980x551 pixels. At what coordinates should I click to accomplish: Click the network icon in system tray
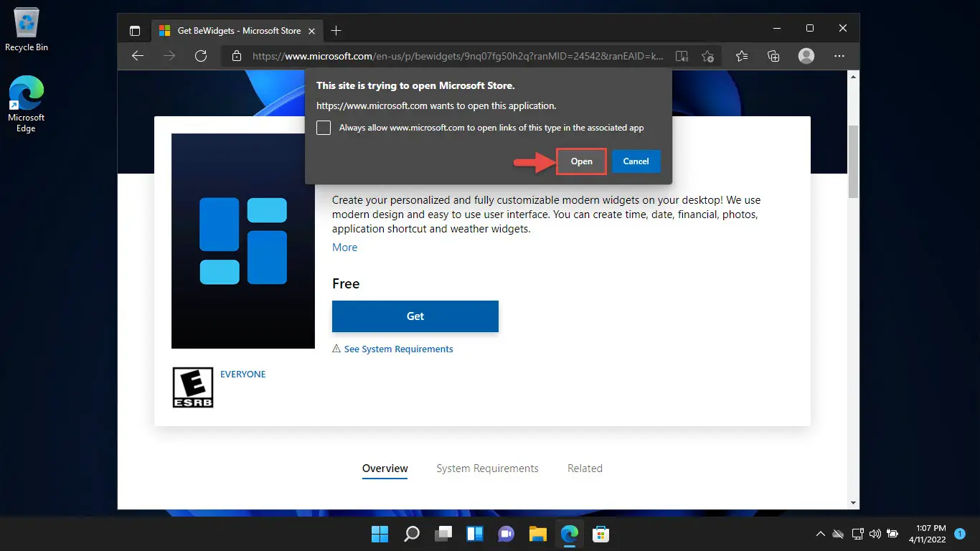coord(857,534)
